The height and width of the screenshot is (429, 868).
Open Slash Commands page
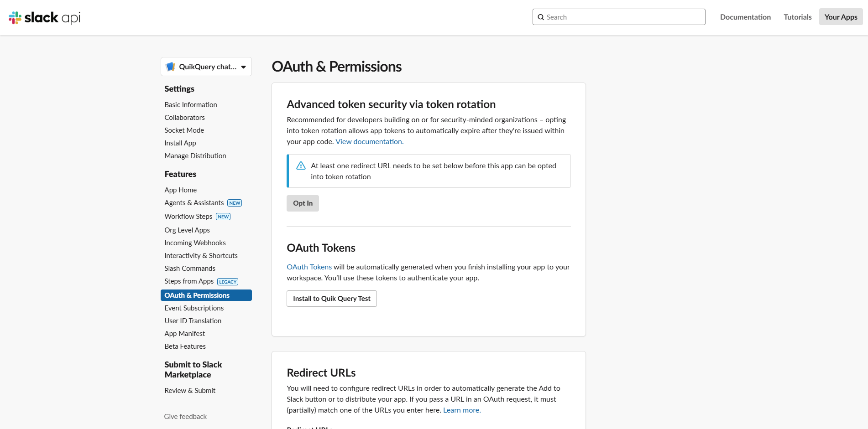(190, 269)
